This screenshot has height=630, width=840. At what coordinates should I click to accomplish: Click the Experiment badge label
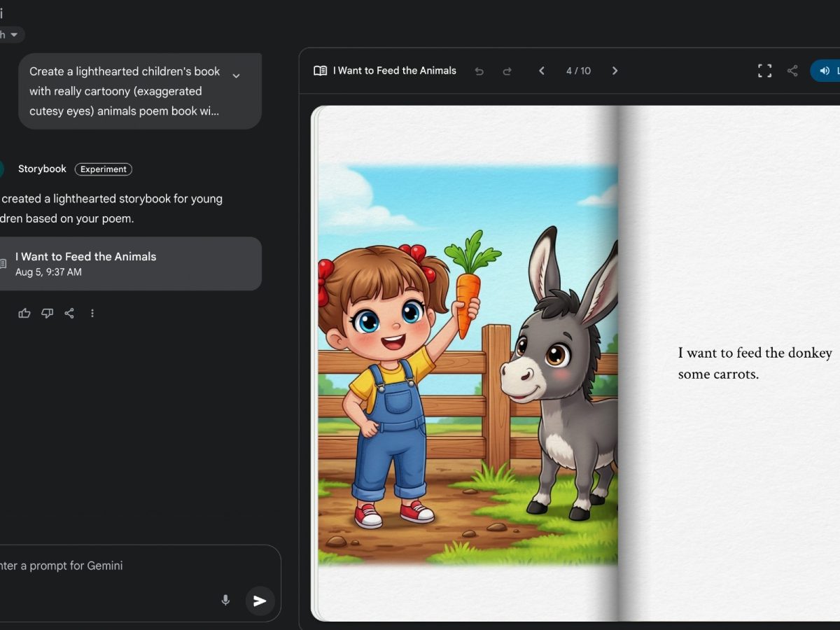click(x=103, y=169)
